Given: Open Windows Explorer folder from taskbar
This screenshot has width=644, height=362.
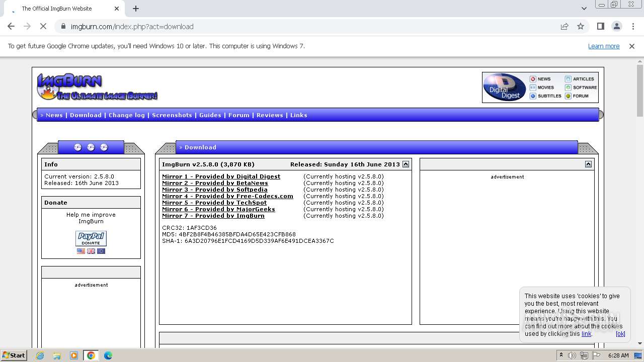Looking at the screenshot, I should pyautogui.click(x=57, y=355).
